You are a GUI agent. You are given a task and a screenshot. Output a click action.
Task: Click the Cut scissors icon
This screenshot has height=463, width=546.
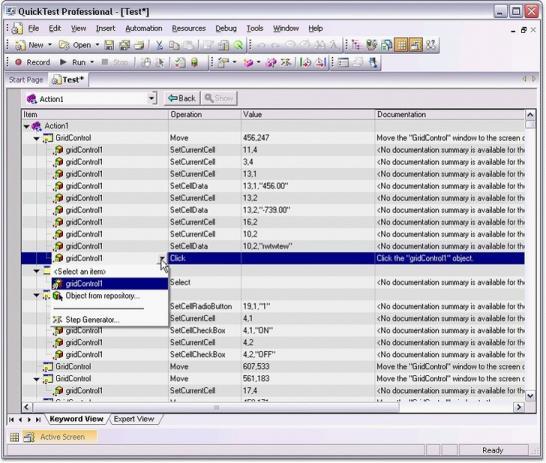click(159, 45)
